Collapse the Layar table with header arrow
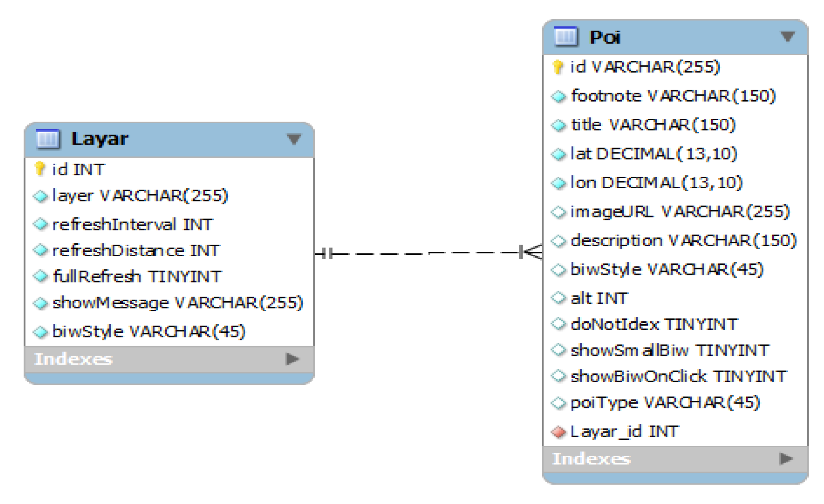Image resolution: width=824 pixels, height=504 pixels. (294, 139)
